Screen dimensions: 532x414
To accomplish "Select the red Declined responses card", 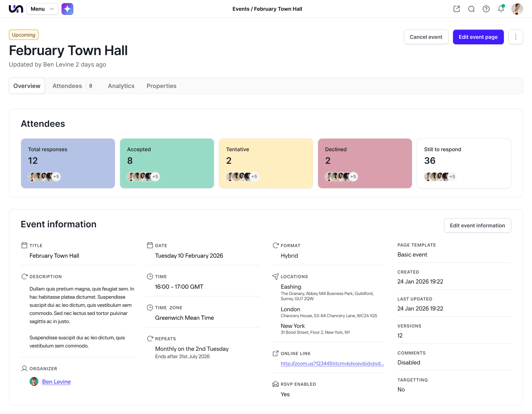I will (365, 163).
